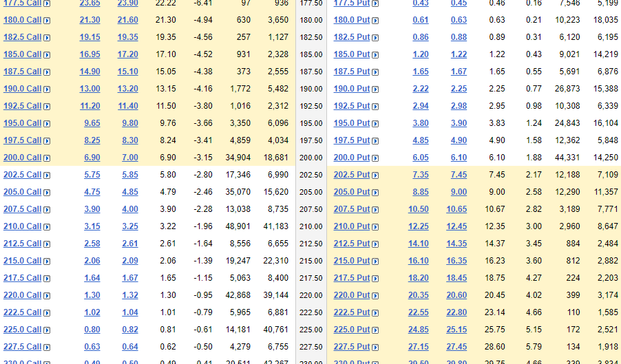Click arrow icon beside 200.0 Put
The image size is (621, 364).
pos(375,158)
